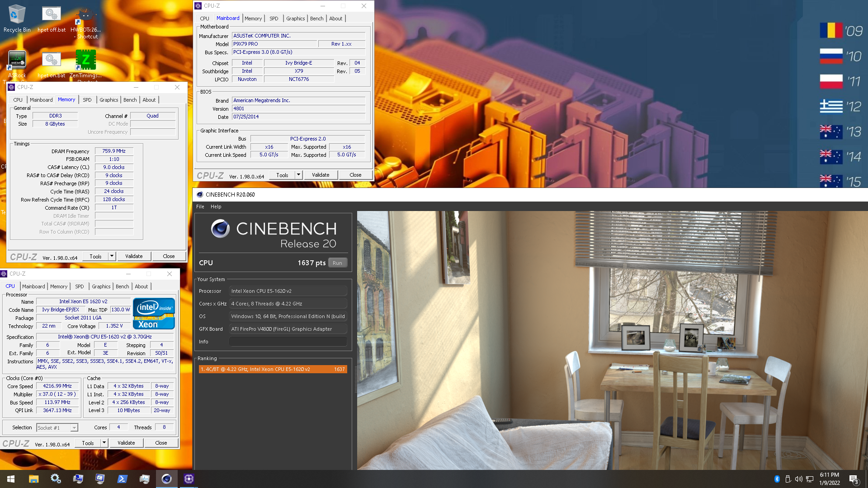Open Memory tab in Mainboard window
The width and height of the screenshot is (868, 488).
point(253,19)
